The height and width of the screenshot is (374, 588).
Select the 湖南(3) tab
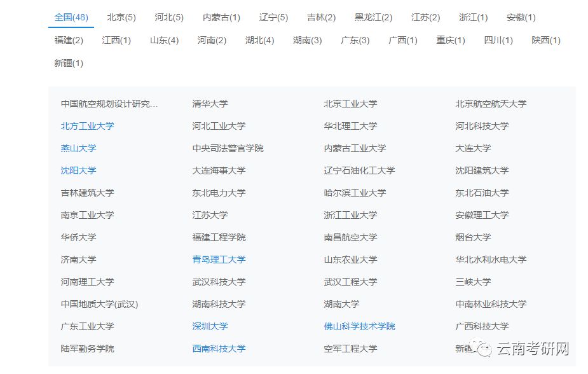click(308, 40)
